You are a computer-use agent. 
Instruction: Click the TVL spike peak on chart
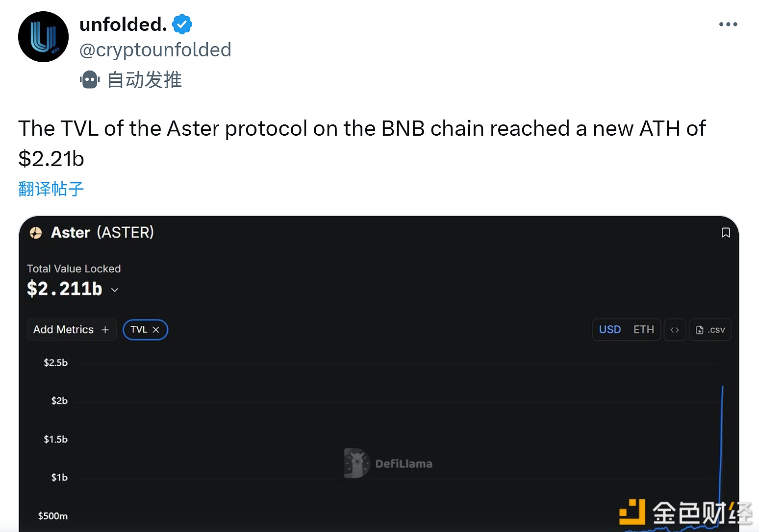pyautogui.click(x=722, y=387)
